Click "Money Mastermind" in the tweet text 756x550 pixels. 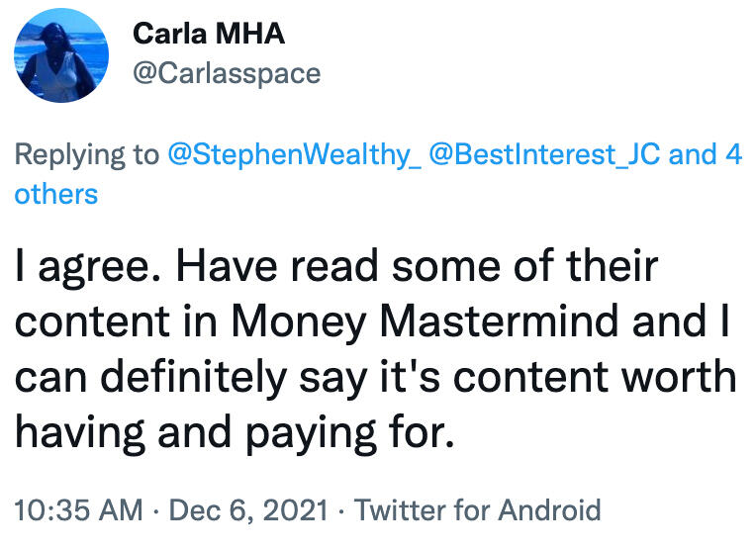(495, 321)
